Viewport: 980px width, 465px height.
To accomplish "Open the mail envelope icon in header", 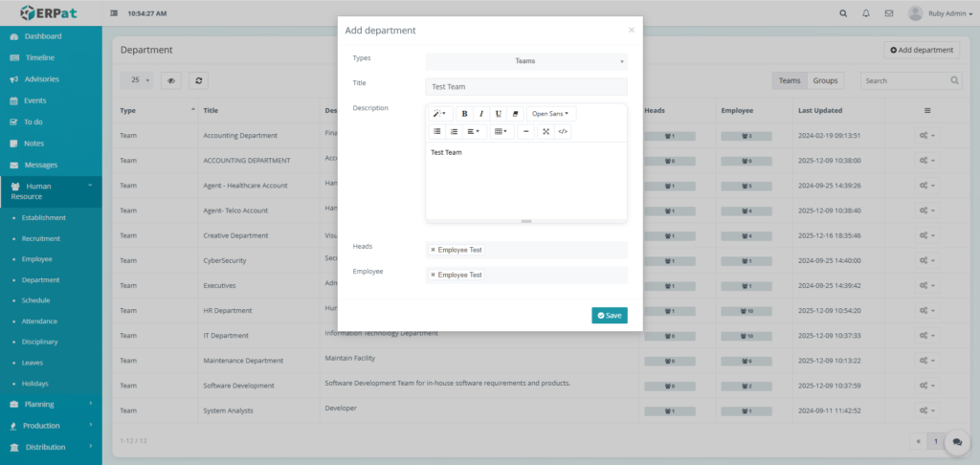I will coord(889,13).
